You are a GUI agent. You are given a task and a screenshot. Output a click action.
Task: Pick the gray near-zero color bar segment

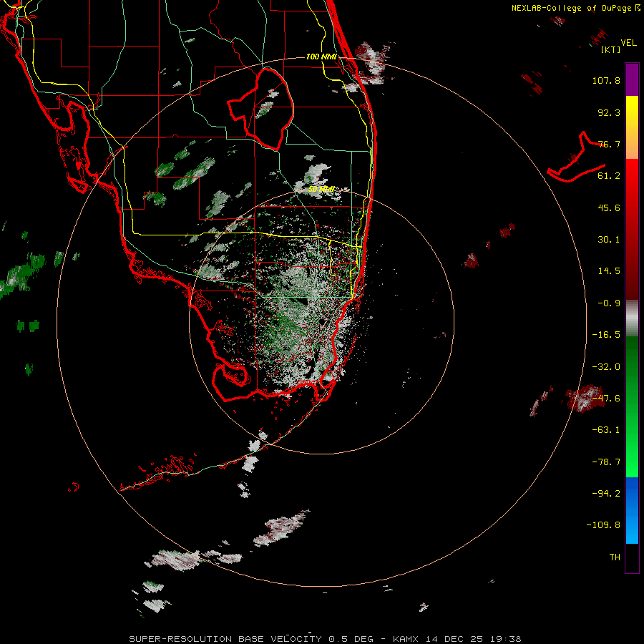tap(632, 318)
